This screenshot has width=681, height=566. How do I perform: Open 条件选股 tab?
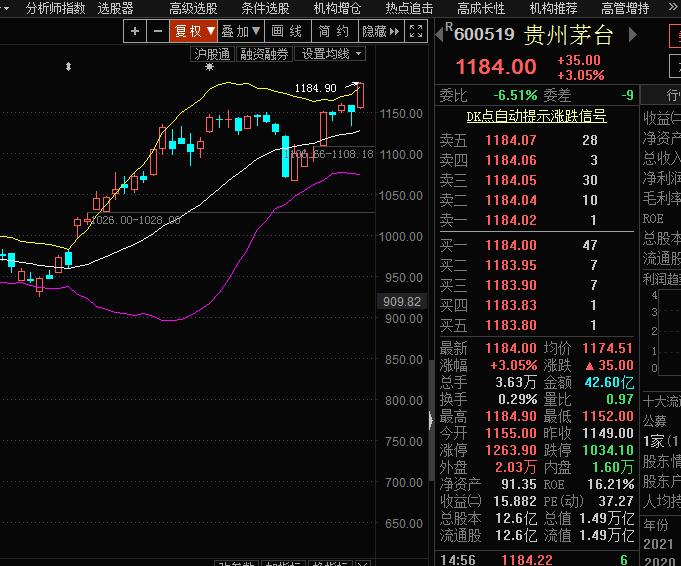(265, 8)
